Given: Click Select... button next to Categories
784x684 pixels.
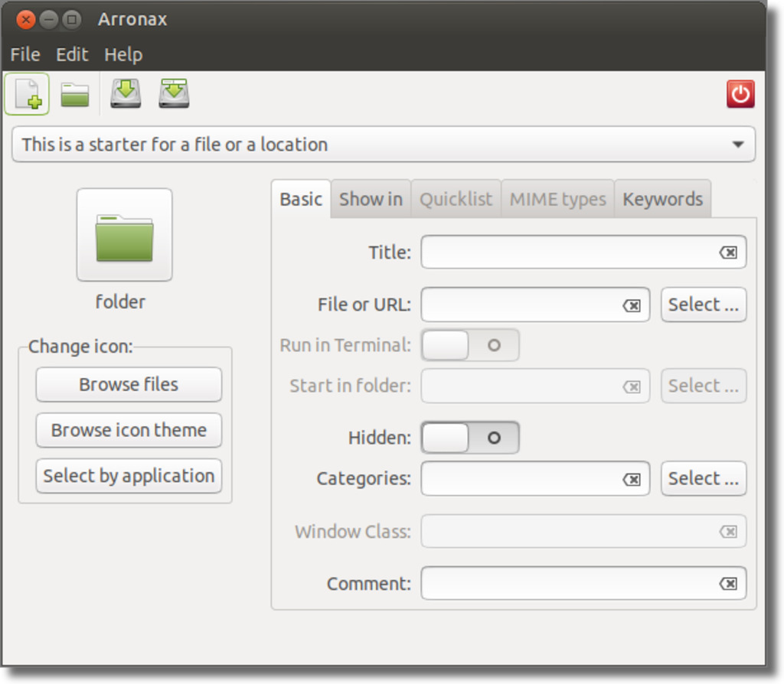Looking at the screenshot, I should tap(703, 478).
